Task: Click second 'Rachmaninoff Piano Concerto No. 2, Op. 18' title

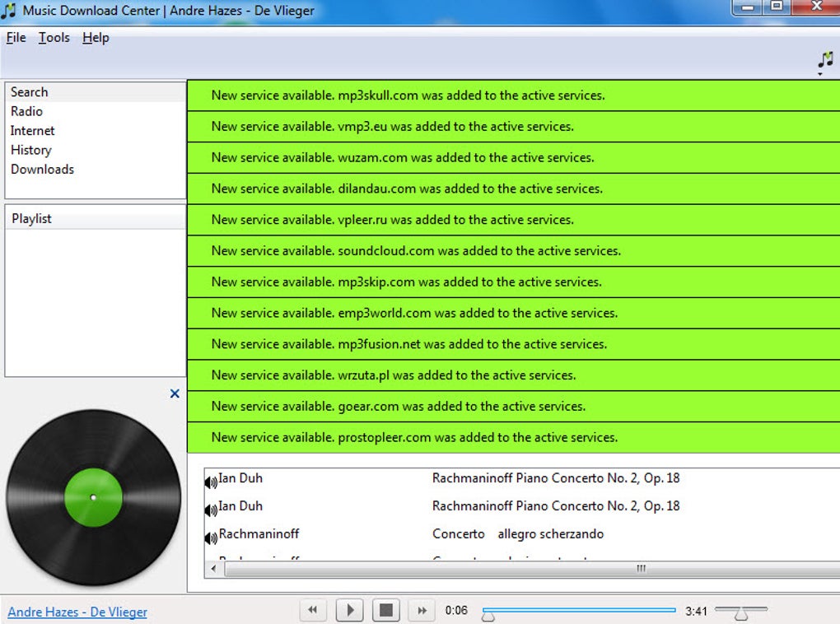Action: click(556, 506)
